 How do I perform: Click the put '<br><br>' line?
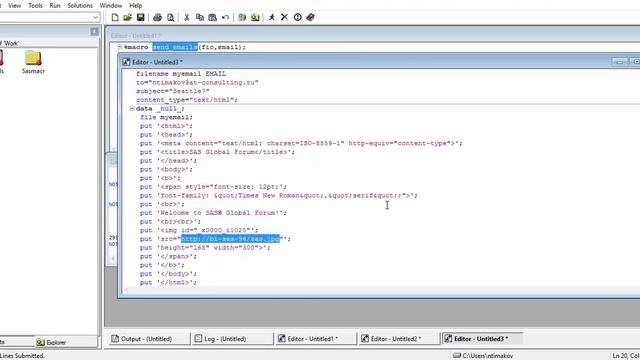pos(170,221)
